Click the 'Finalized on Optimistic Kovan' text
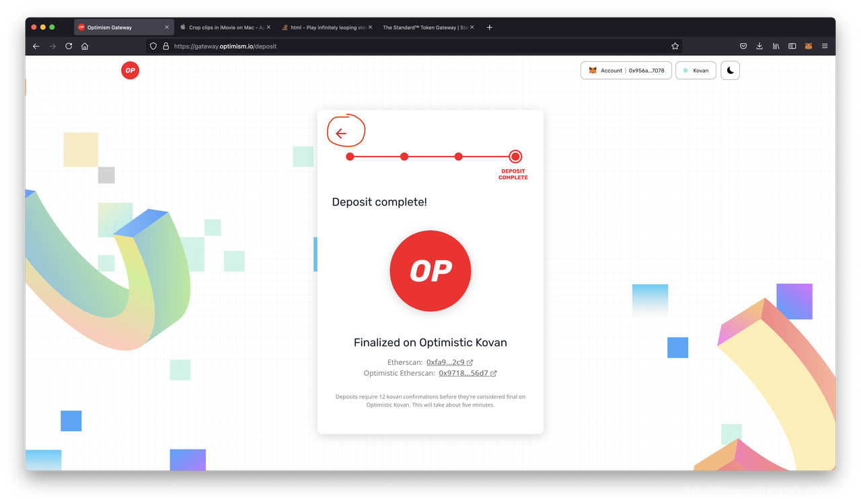The image size is (861, 504). [x=430, y=343]
